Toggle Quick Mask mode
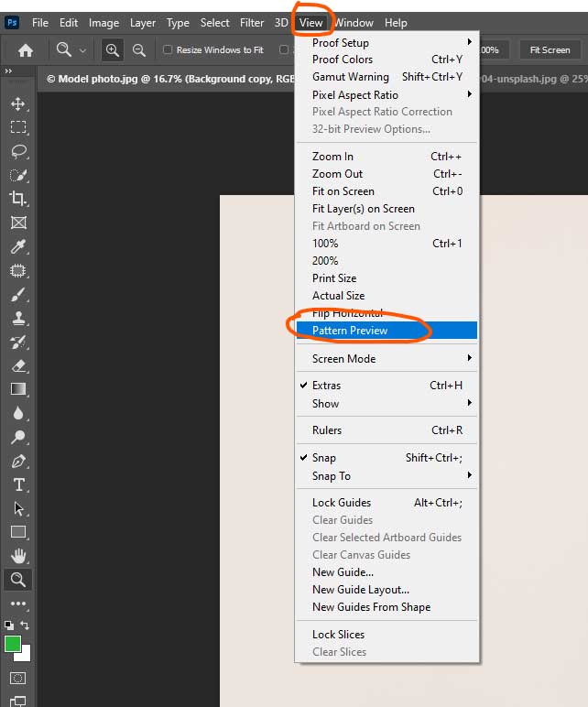 click(x=18, y=678)
